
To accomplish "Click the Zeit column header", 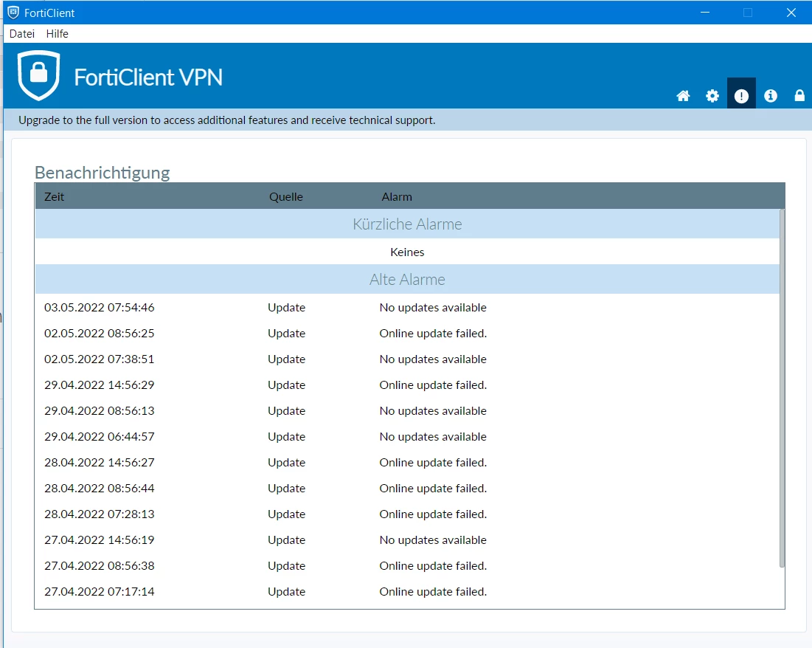I will [55, 197].
